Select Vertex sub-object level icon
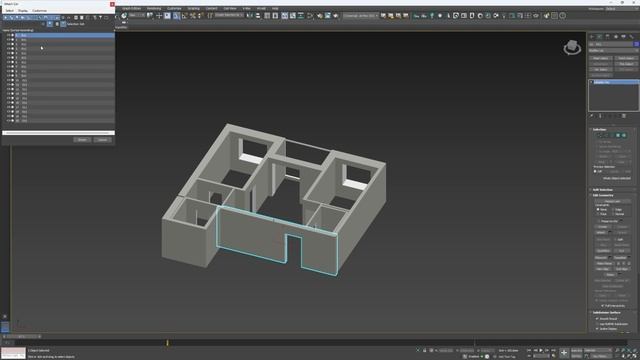 click(600, 135)
